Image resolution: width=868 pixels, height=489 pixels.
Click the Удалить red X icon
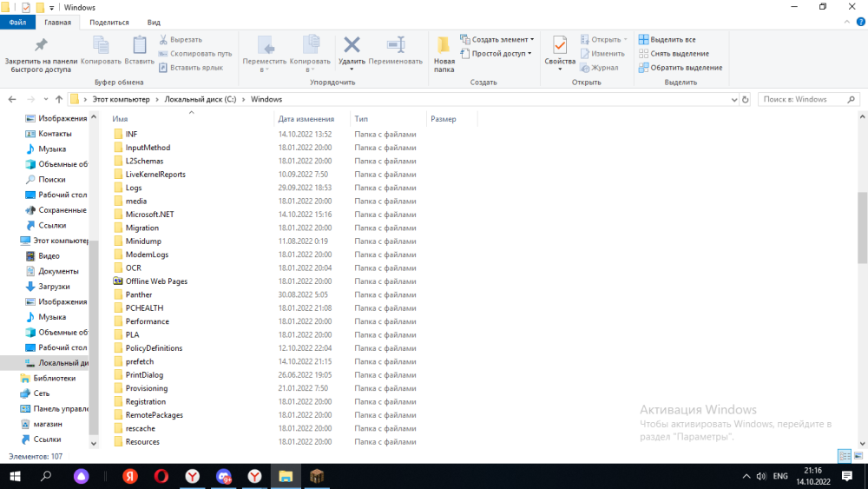click(x=352, y=45)
